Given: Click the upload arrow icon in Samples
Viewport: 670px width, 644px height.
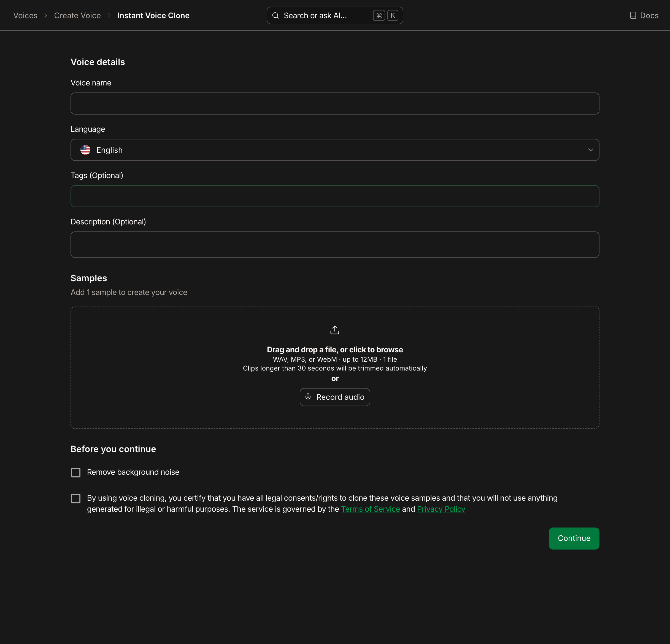Looking at the screenshot, I should (335, 330).
